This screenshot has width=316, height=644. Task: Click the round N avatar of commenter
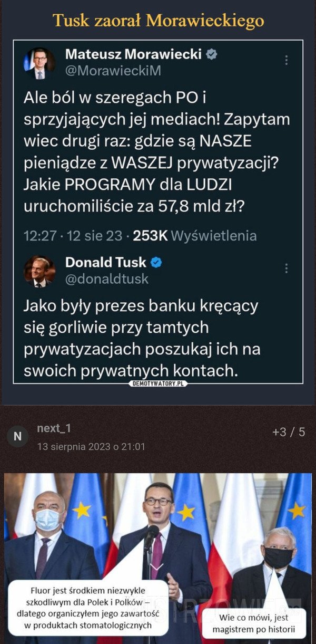click(17, 436)
